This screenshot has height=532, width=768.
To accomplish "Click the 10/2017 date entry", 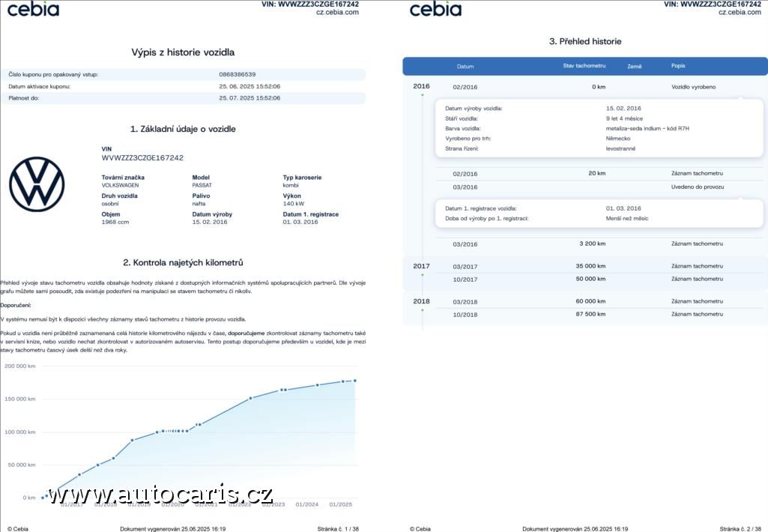I will pos(465,279).
